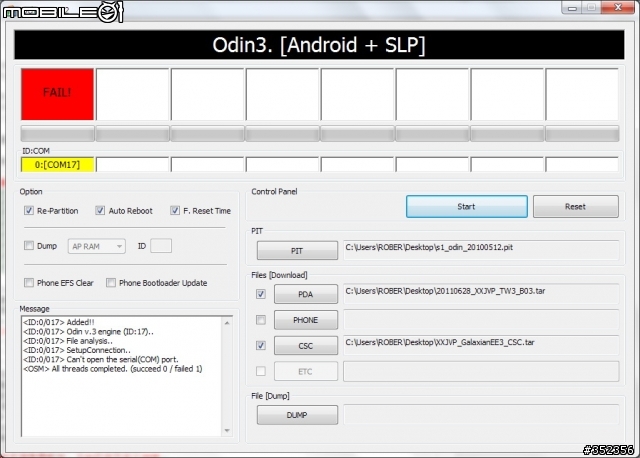Choose a PDA firmware file
640x458 pixels.
[x=306, y=294]
